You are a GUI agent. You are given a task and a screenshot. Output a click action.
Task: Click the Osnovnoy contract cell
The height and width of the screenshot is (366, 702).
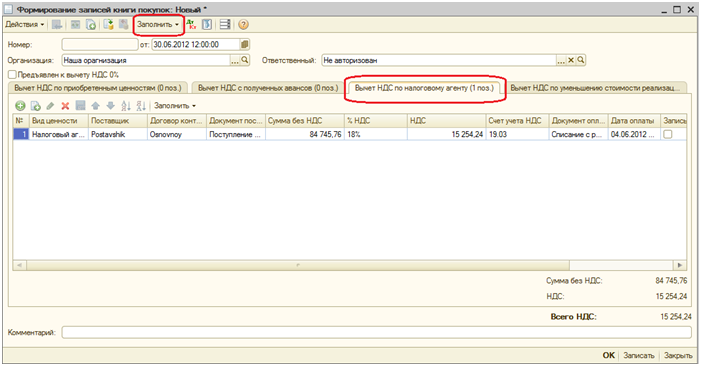pos(177,134)
